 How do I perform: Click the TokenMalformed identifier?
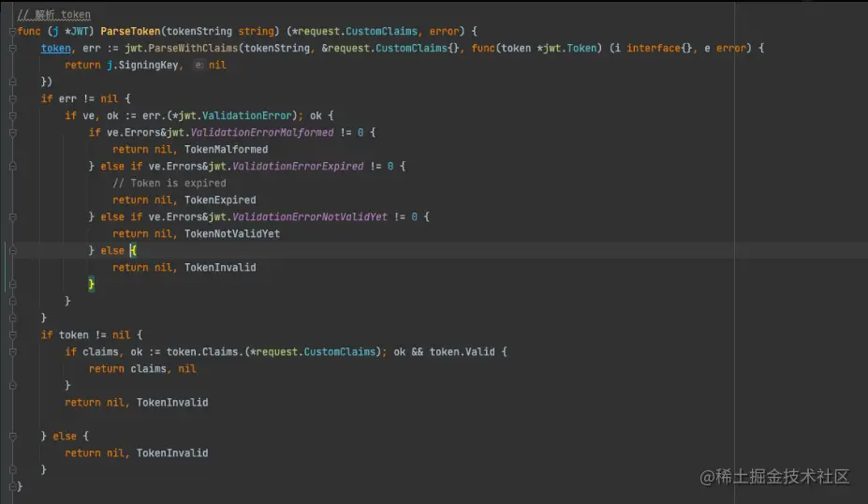(226, 150)
